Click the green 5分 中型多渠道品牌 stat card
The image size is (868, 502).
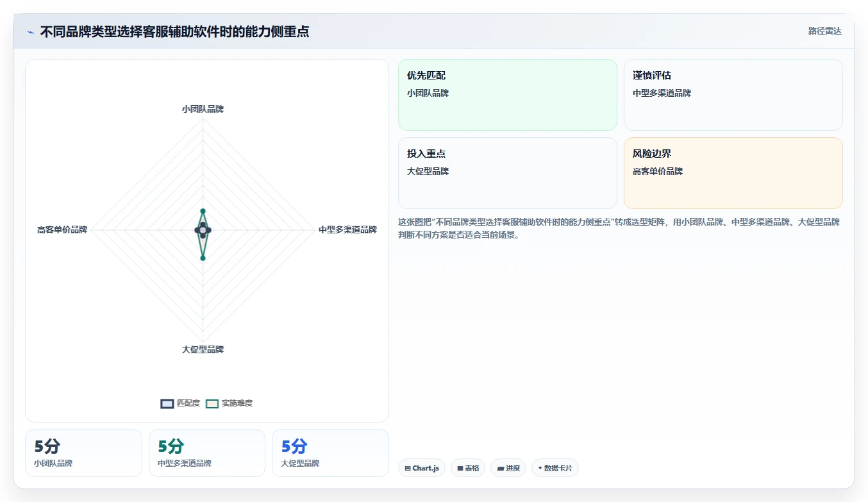pos(207,453)
